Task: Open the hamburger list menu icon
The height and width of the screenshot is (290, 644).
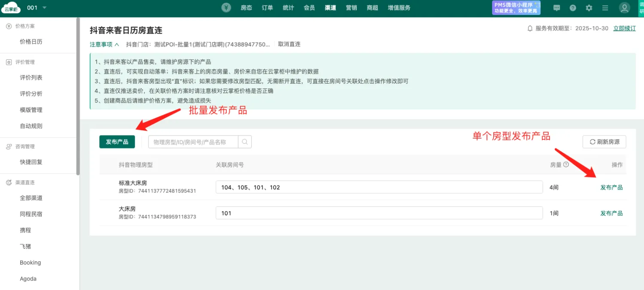Action: tap(605, 8)
